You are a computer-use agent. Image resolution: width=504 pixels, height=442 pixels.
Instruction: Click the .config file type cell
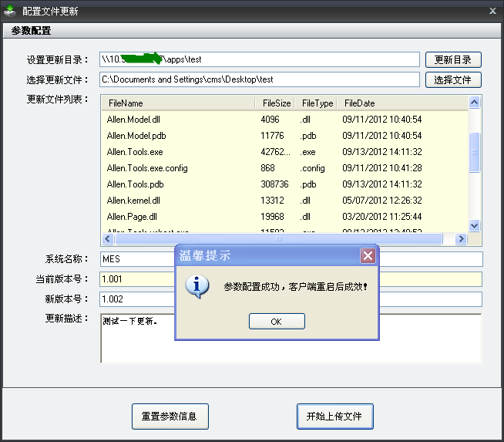tap(312, 168)
